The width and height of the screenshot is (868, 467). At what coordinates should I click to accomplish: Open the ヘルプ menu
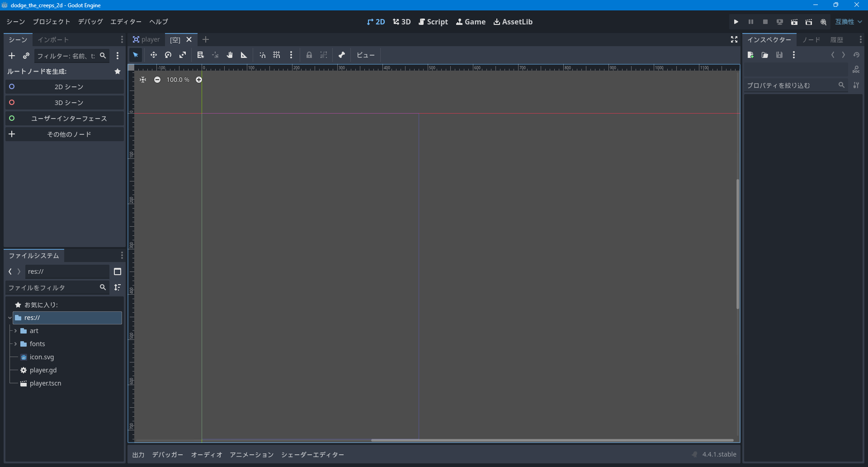tap(159, 22)
